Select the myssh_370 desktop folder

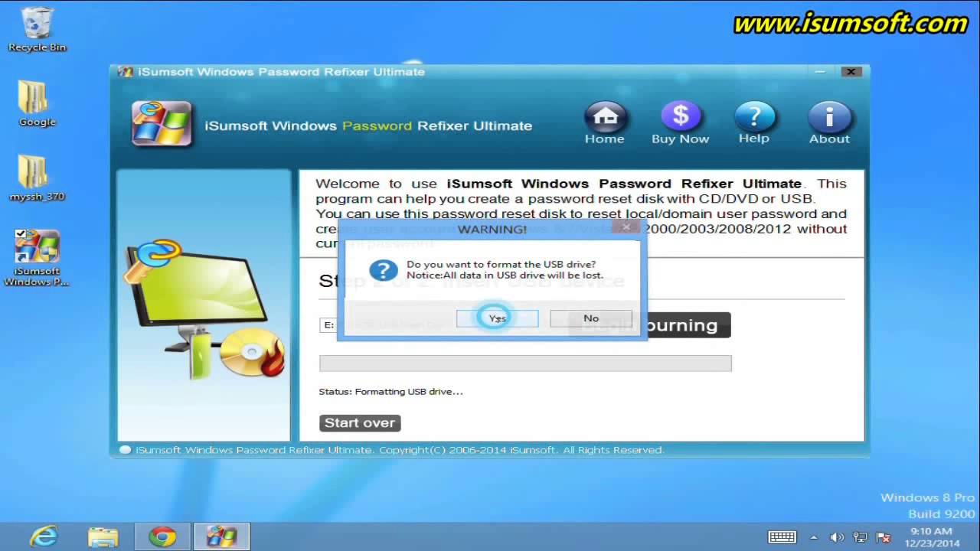coord(37,178)
